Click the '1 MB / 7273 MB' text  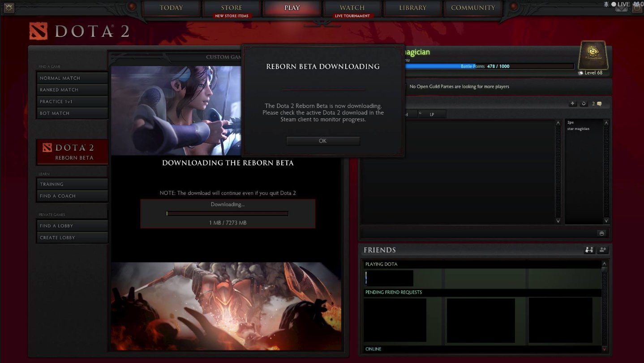[228, 223]
